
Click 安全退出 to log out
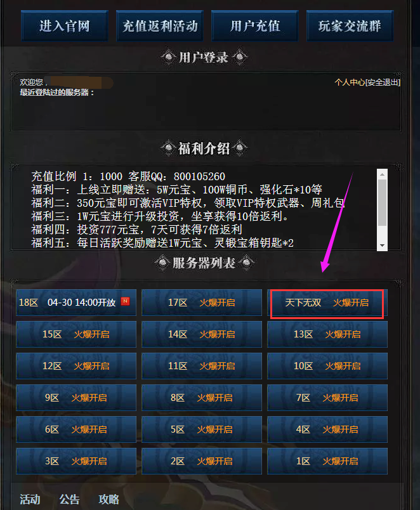pos(383,82)
